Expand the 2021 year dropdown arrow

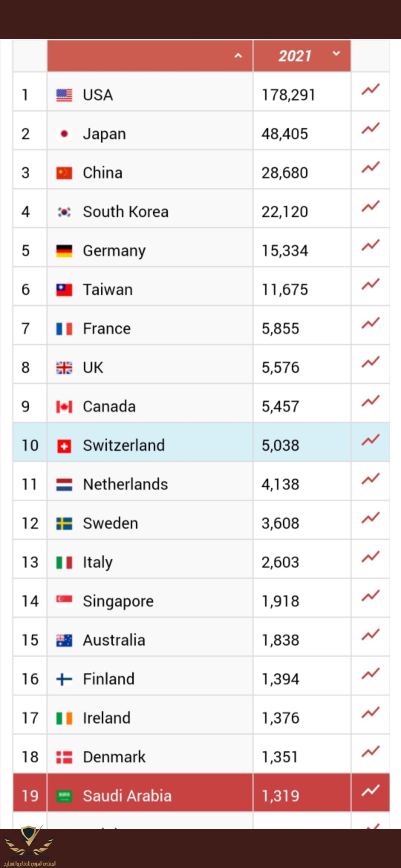coord(336,54)
